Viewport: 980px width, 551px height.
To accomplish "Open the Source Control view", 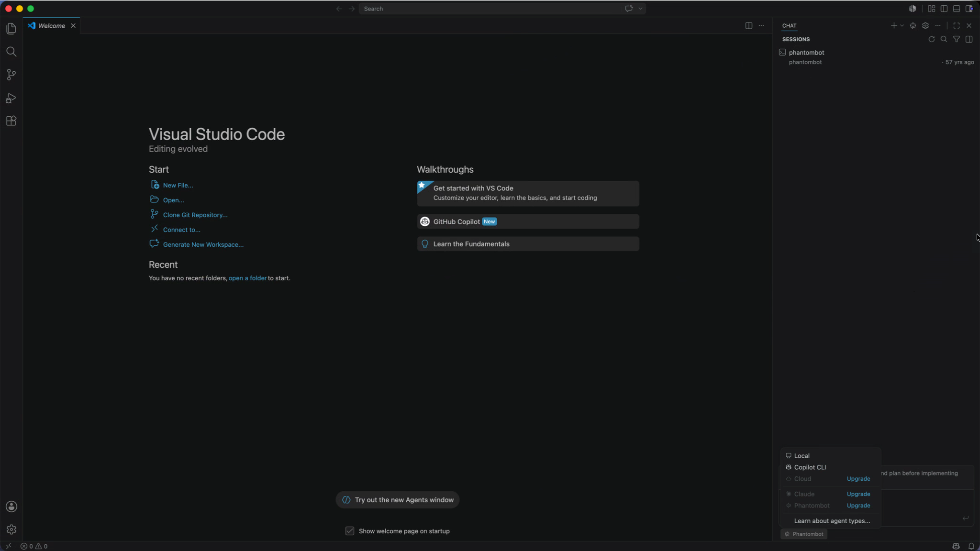I will [11, 75].
